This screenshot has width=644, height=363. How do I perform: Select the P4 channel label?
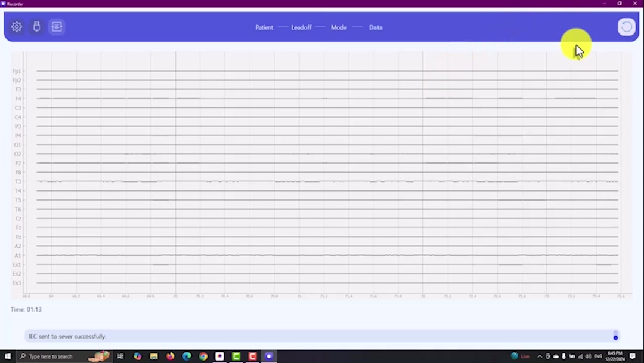point(18,136)
